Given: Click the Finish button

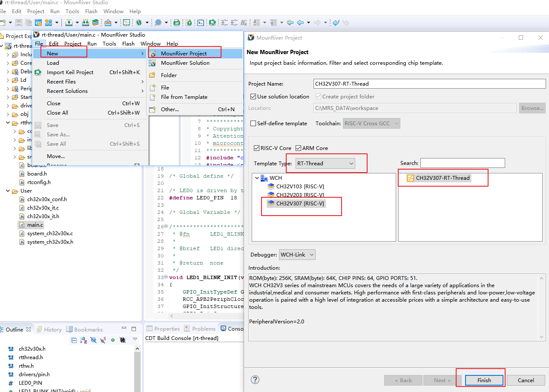Looking at the screenshot, I should coord(484,380).
